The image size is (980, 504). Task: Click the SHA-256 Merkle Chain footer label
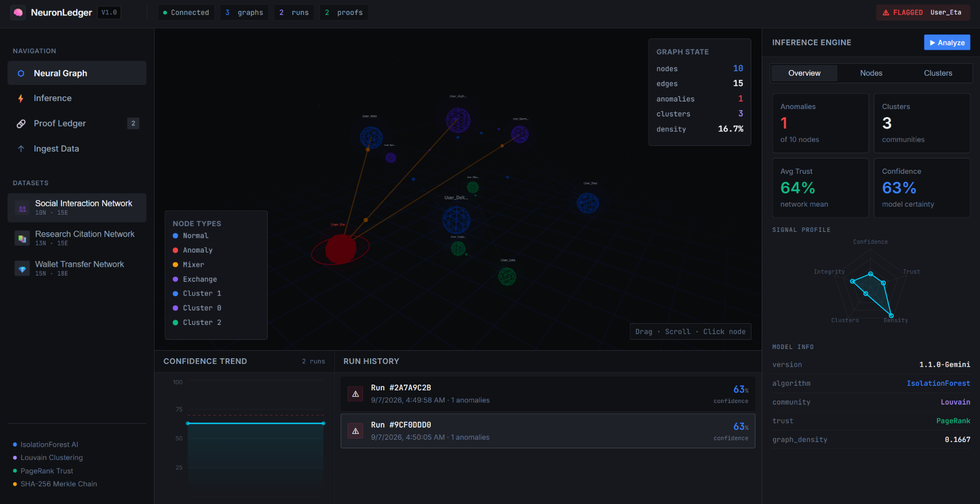click(59, 484)
